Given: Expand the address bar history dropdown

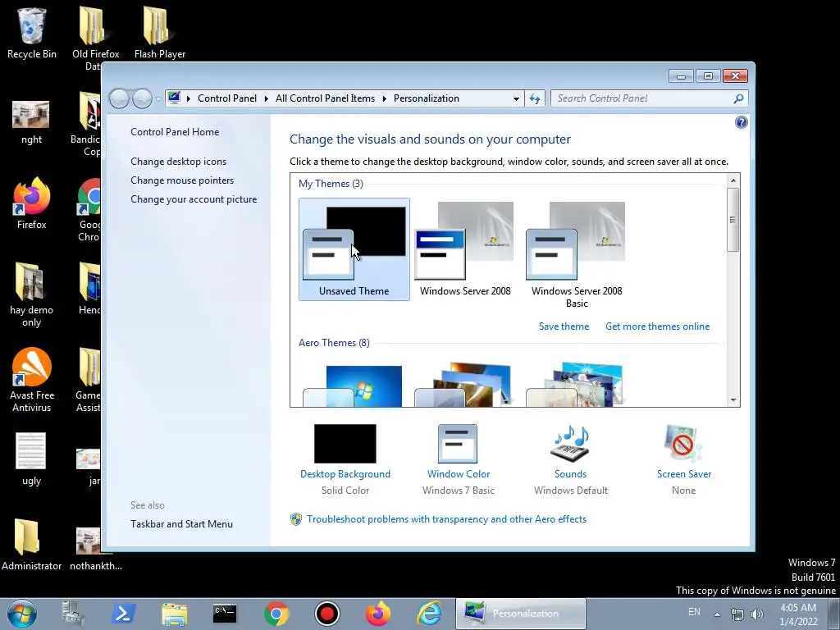Looking at the screenshot, I should (516, 98).
